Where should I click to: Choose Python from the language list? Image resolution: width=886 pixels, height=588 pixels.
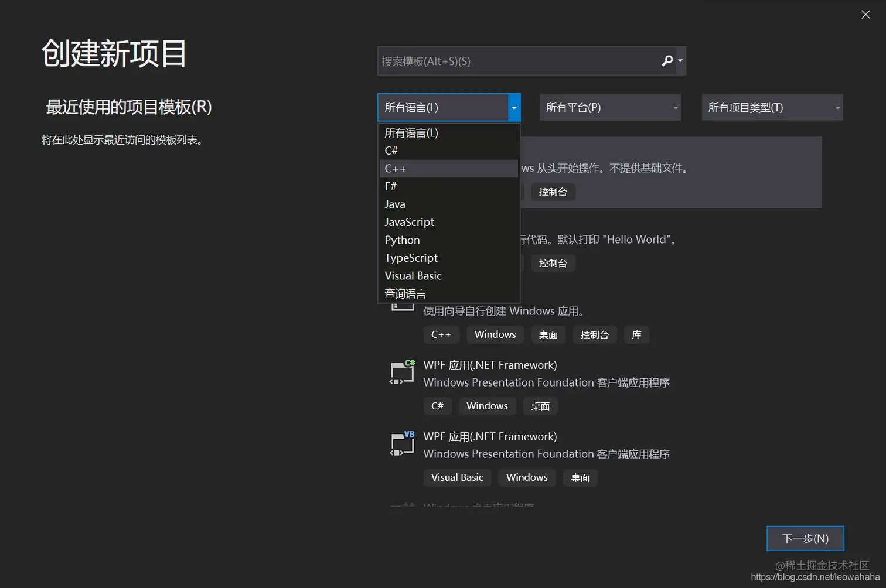(449, 240)
